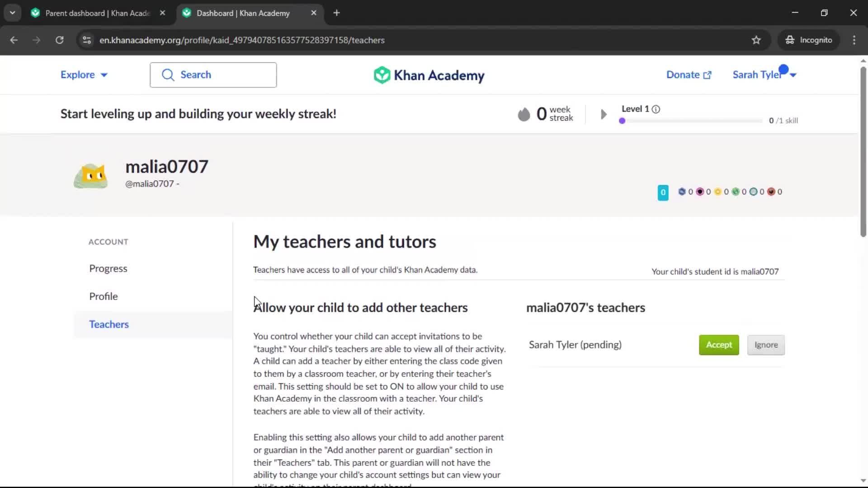
Task: Close the Parent dashboard tab
Action: click(162, 13)
